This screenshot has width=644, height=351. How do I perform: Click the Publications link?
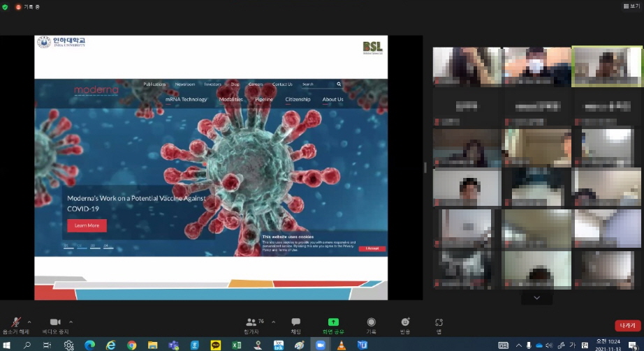[x=154, y=84]
